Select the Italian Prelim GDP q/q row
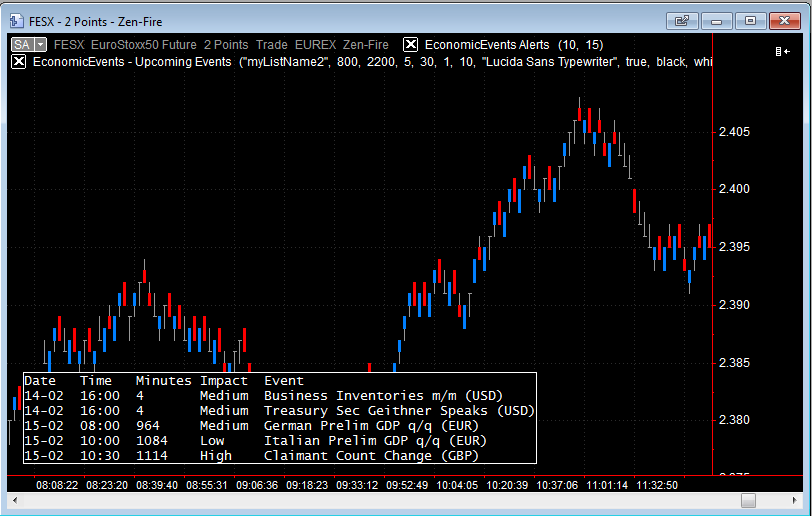 [x=280, y=441]
